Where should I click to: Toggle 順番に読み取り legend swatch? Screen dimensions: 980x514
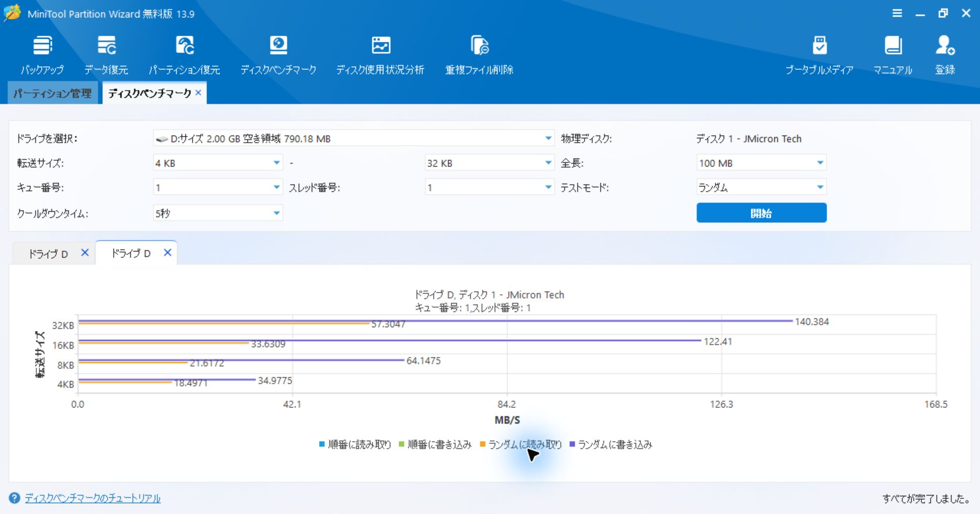322,445
